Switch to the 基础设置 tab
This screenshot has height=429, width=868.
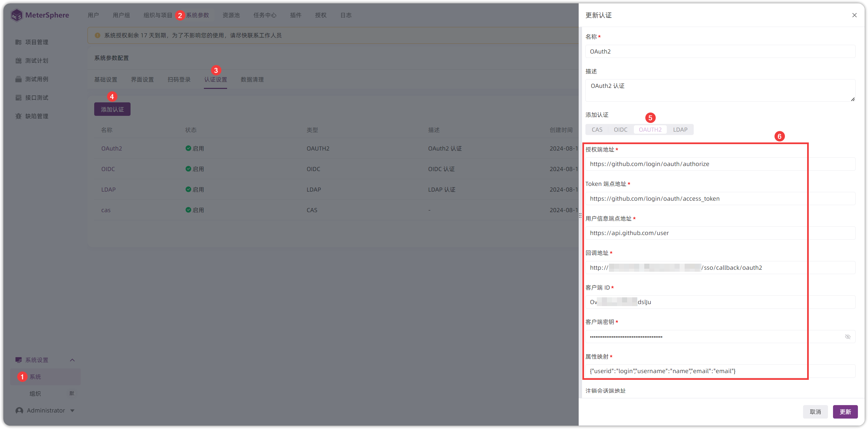point(105,79)
